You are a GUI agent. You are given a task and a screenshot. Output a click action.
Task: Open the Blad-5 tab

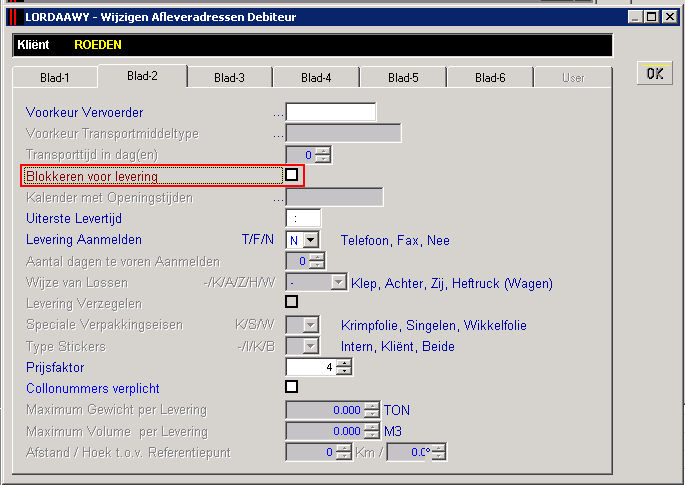tap(403, 78)
